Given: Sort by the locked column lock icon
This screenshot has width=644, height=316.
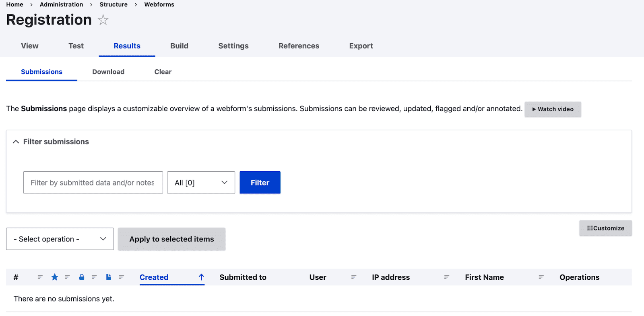Looking at the screenshot, I should pyautogui.click(x=82, y=277).
